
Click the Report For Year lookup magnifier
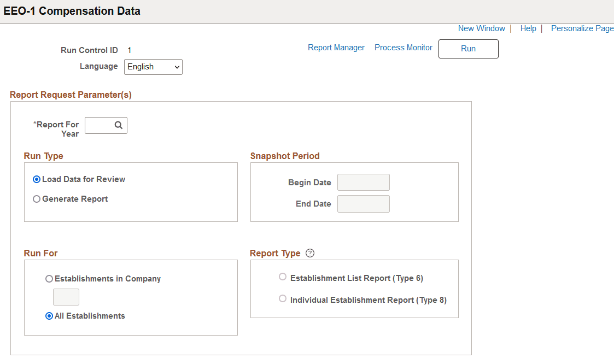point(119,125)
